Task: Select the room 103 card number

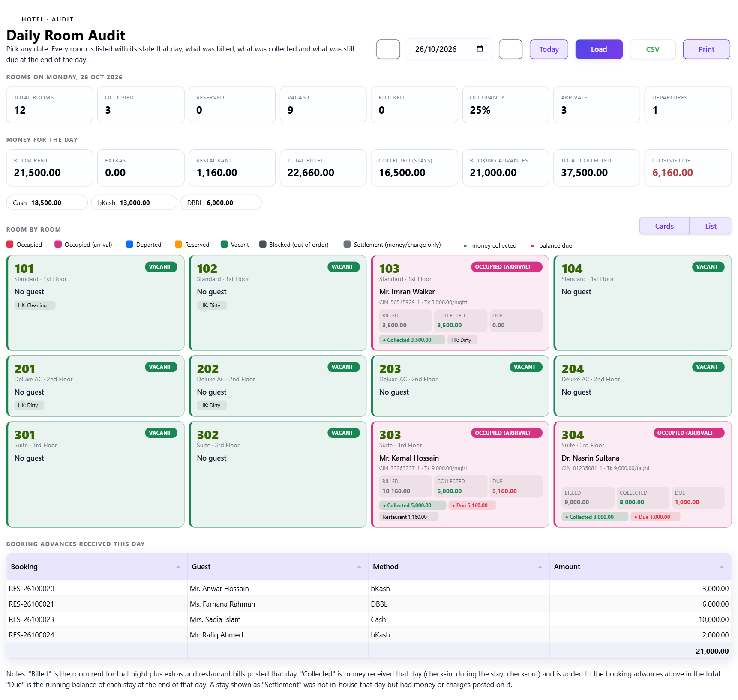Action: click(389, 269)
